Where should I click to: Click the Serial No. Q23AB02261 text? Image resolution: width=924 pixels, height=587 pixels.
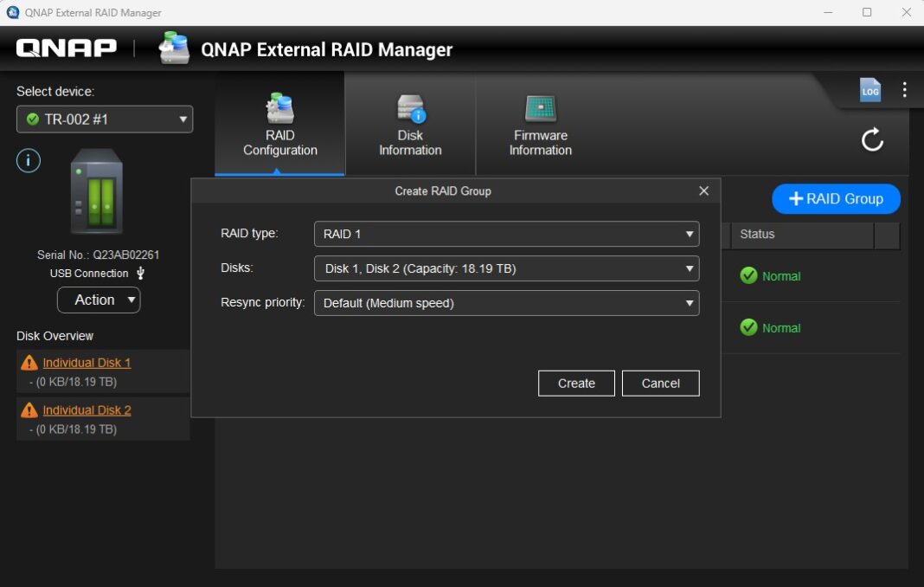98,255
